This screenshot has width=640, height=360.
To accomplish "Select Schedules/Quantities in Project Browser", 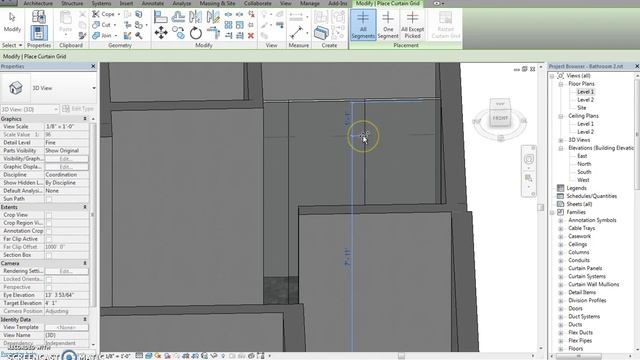I will pos(591,196).
